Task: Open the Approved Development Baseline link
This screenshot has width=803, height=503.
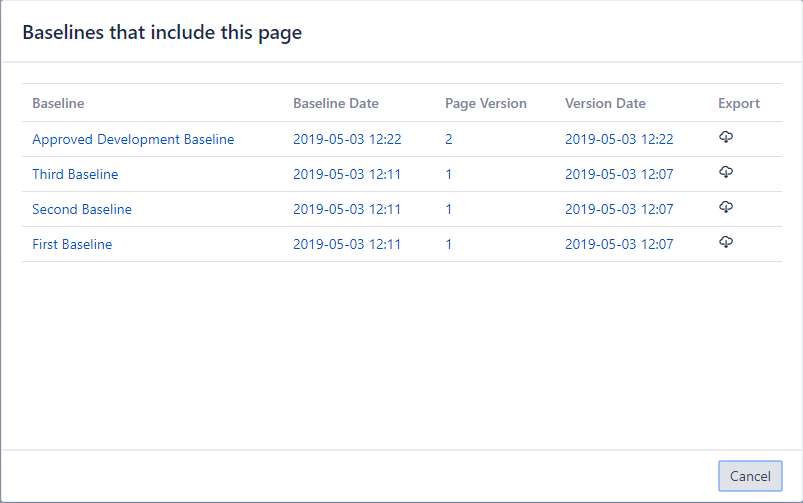Action: tap(133, 140)
